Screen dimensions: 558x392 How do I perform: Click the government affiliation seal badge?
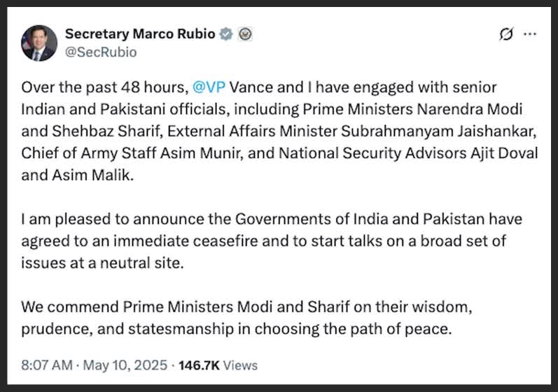245,34
